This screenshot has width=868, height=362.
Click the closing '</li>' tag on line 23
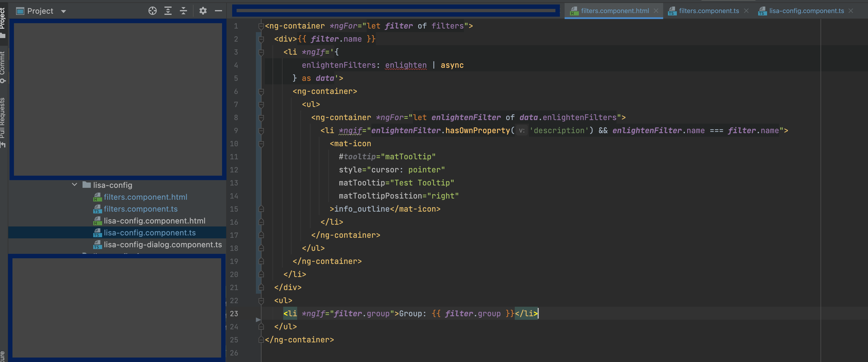click(526, 314)
